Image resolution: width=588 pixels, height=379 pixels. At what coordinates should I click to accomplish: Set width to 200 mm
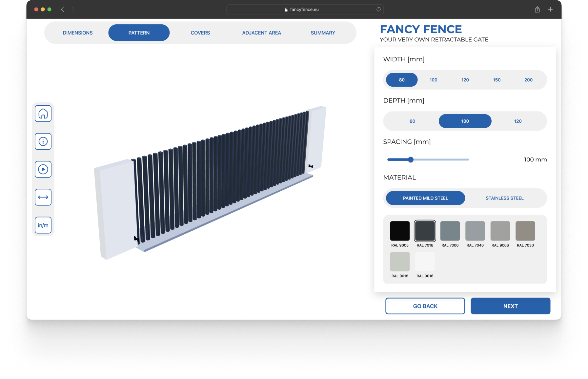pyautogui.click(x=528, y=80)
